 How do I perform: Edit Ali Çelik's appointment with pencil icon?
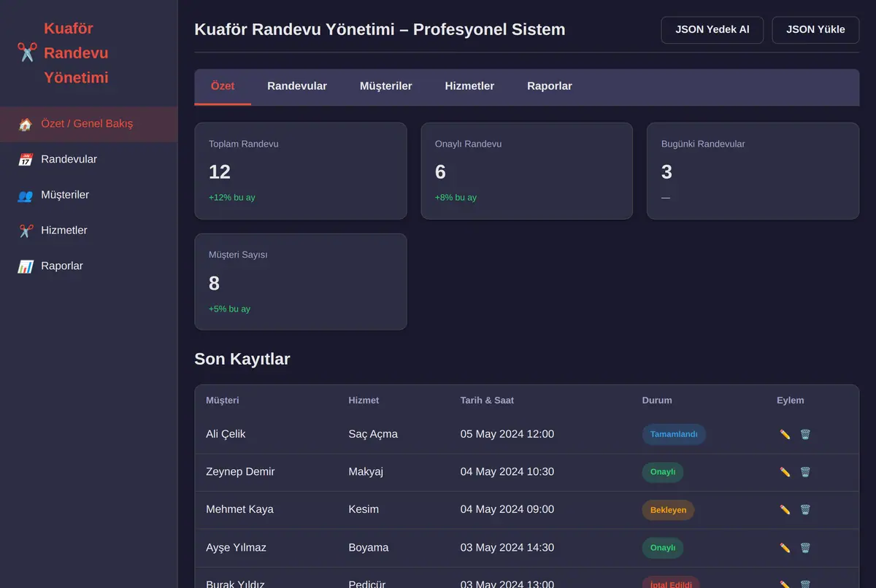[785, 434]
